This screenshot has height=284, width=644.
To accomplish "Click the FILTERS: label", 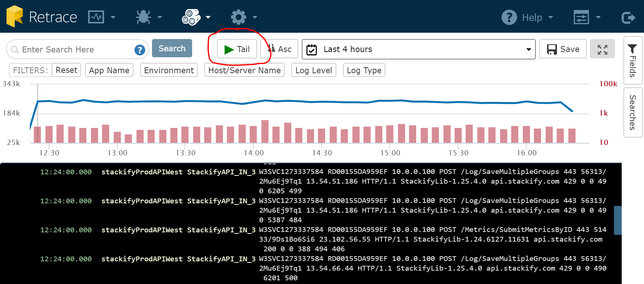I will point(30,70).
